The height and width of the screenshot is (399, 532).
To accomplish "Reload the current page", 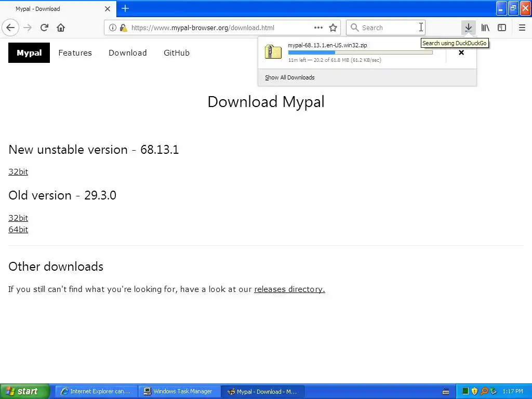I will (44, 28).
